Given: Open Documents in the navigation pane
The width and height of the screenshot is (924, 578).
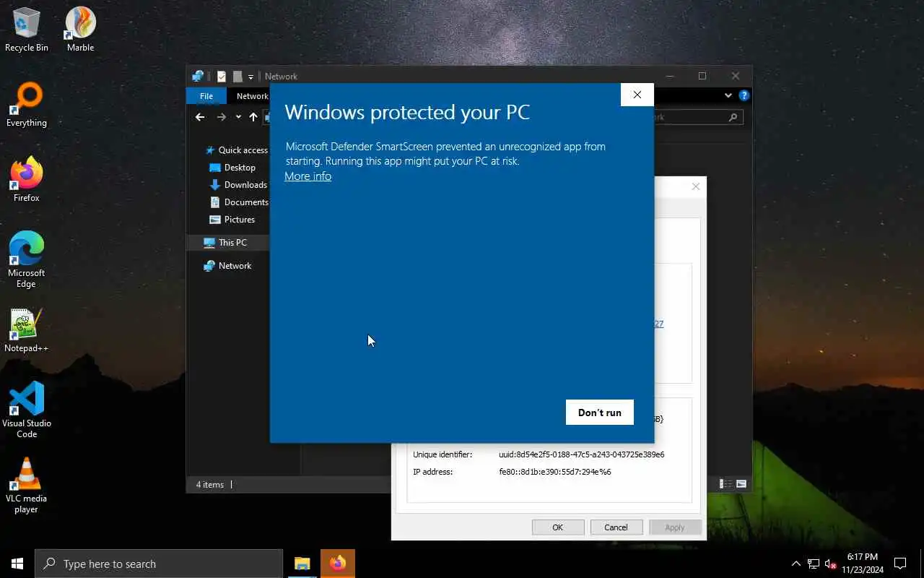Looking at the screenshot, I should [238, 202].
